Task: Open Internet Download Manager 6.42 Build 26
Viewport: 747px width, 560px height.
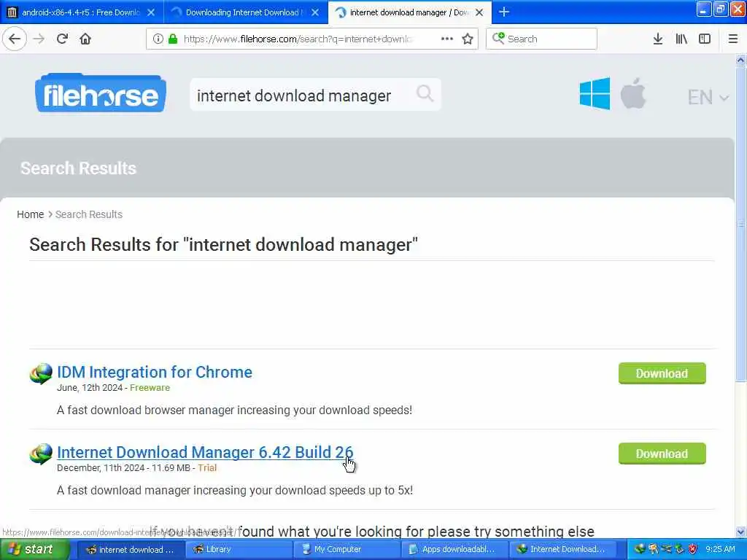Action: pos(205,452)
